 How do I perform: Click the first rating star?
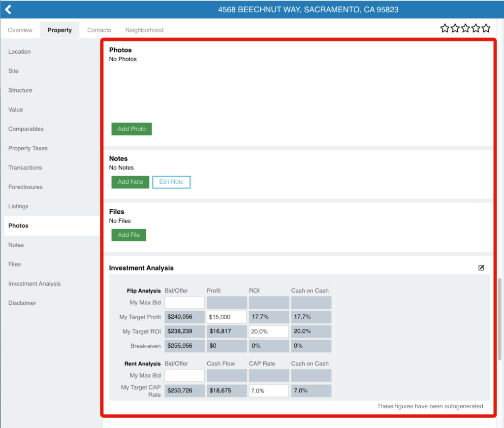445,28
